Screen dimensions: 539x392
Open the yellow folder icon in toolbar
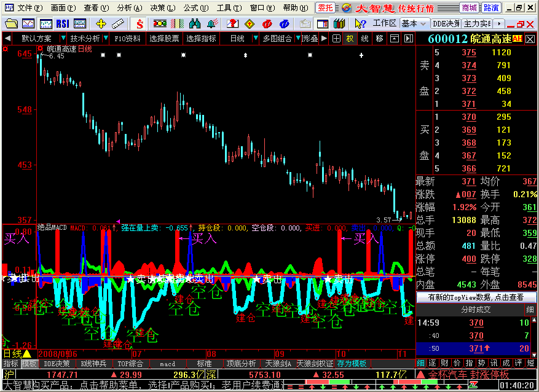[x=10, y=24]
